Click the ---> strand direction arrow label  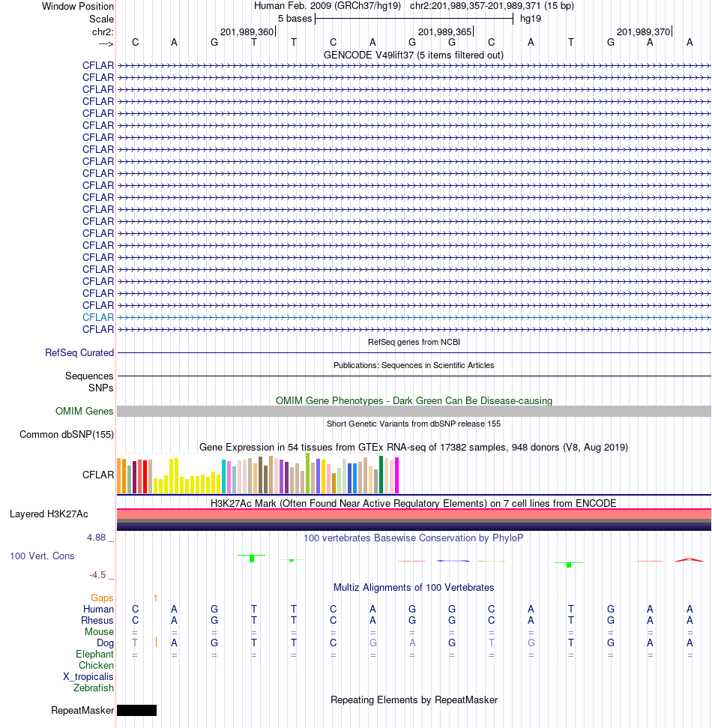click(x=106, y=43)
